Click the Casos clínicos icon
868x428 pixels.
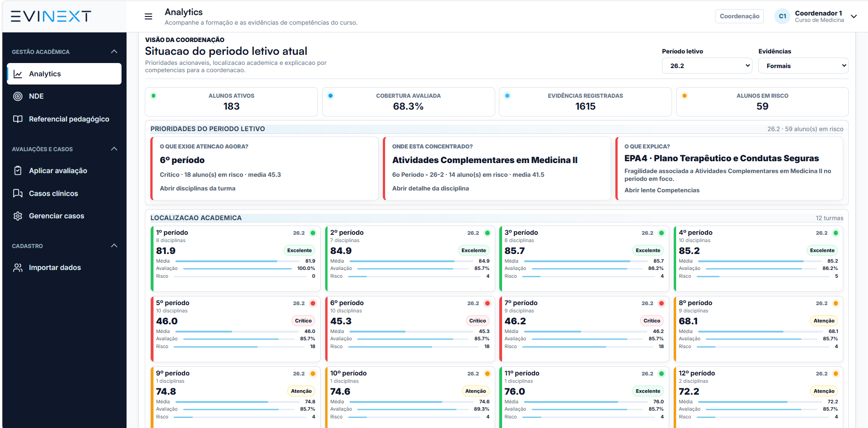(18, 194)
